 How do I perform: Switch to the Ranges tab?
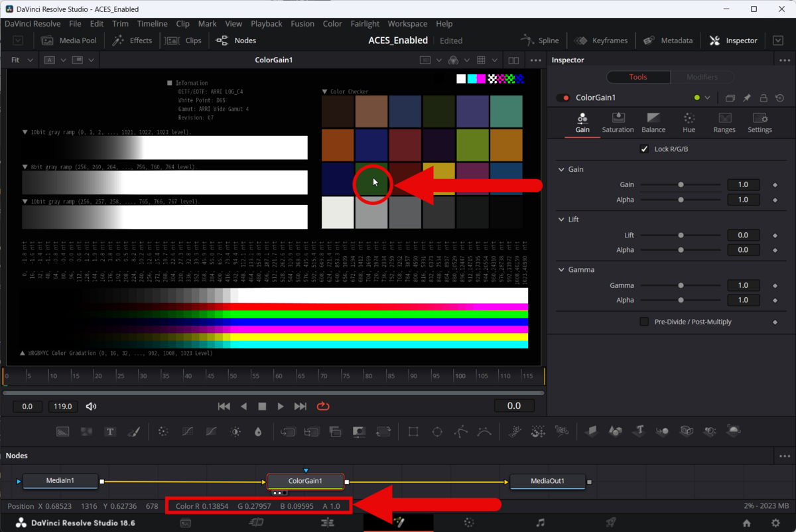(x=724, y=123)
